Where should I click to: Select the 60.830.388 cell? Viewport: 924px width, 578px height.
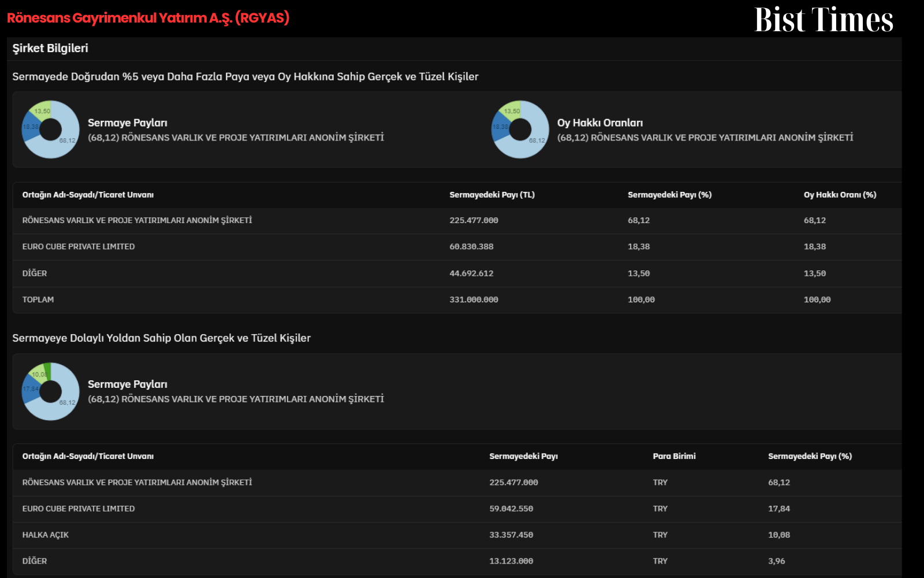coord(471,246)
